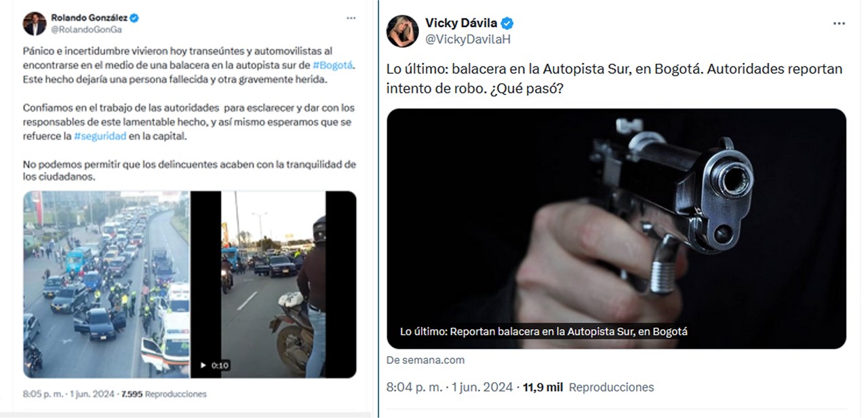Open Vicky Dávila tweet's three-dot more menu
This screenshot has height=418, width=868.
839,24
